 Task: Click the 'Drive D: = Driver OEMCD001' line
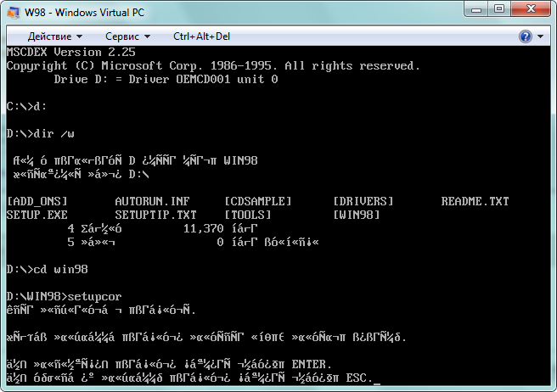point(166,79)
